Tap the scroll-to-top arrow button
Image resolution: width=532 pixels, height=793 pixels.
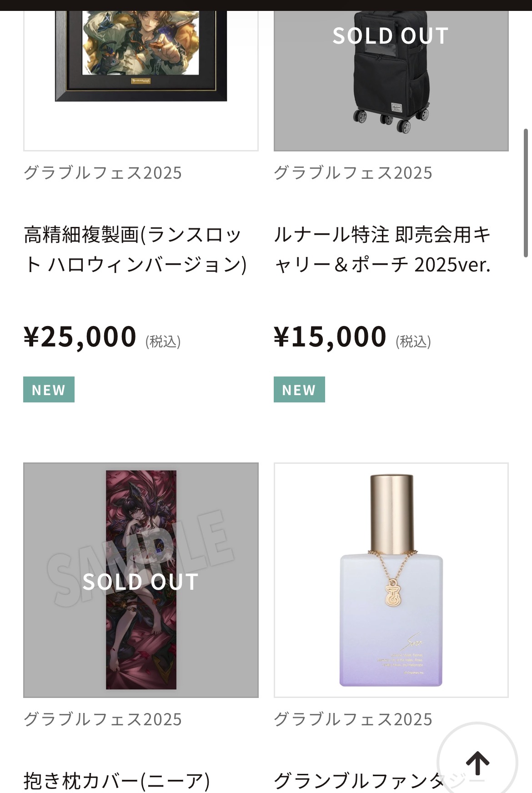[x=477, y=763]
